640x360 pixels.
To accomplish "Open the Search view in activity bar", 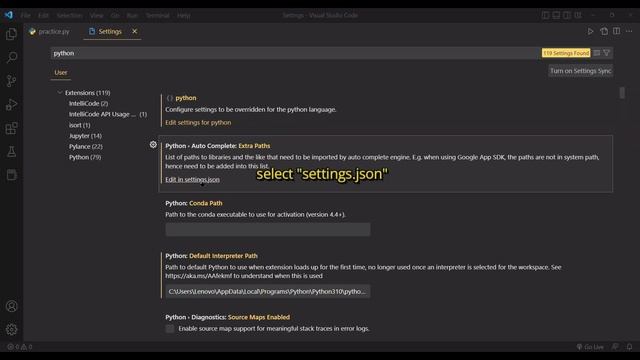I will point(11,57).
